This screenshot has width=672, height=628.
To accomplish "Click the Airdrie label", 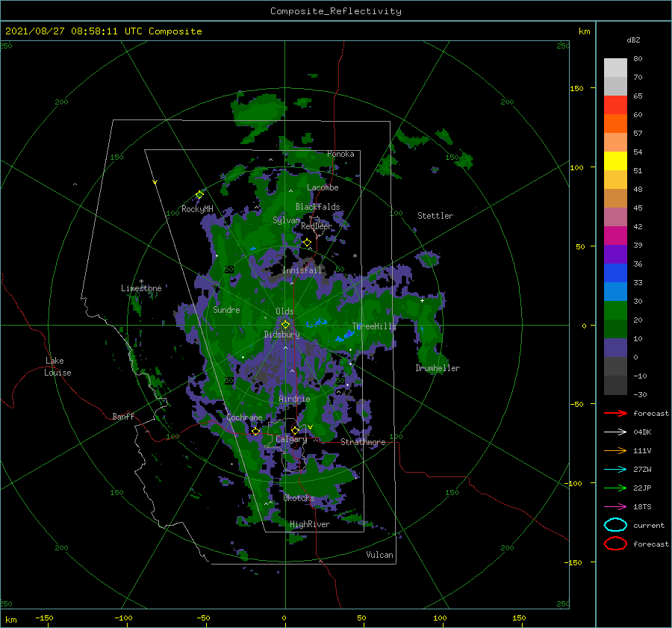I will pos(294,399).
